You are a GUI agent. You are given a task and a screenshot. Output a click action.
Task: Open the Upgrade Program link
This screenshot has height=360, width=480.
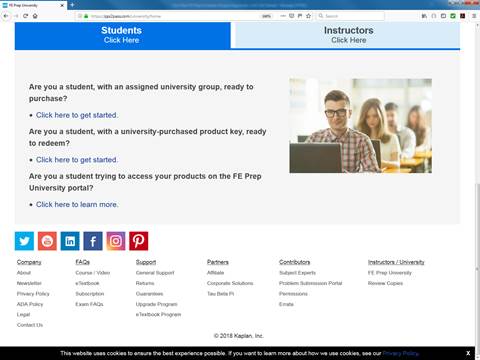(x=156, y=304)
